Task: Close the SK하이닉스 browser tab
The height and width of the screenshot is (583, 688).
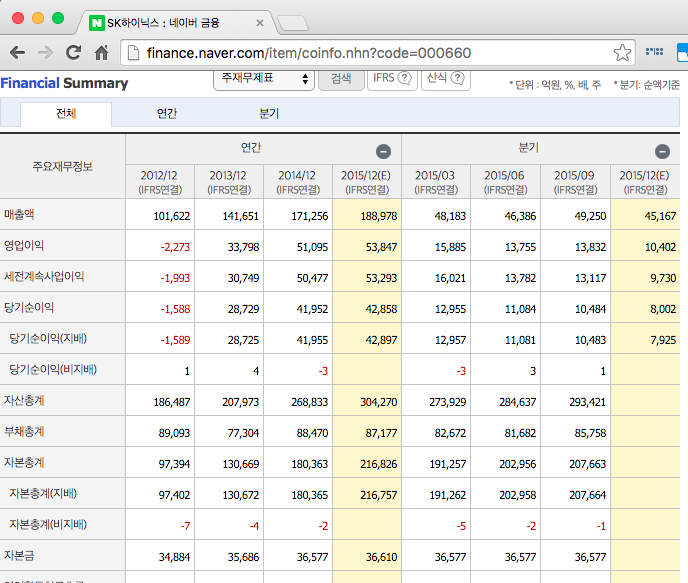Action: click(260, 23)
